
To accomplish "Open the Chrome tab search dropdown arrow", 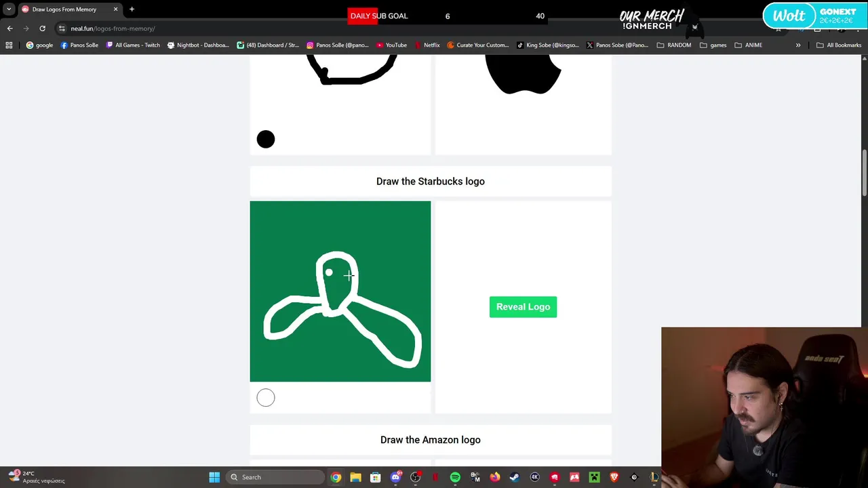I will (9, 9).
